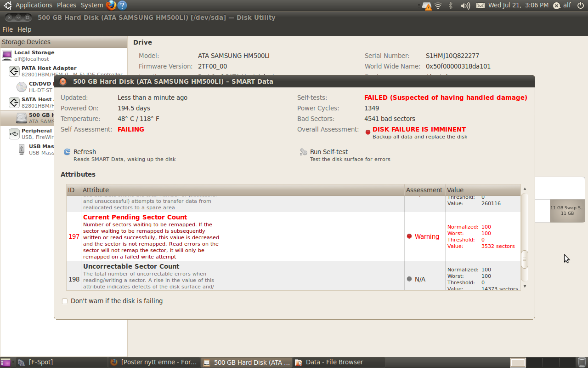The width and height of the screenshot is (588, 368).
Task: Click the Refresh SMART data button
Action: [119, 155]
